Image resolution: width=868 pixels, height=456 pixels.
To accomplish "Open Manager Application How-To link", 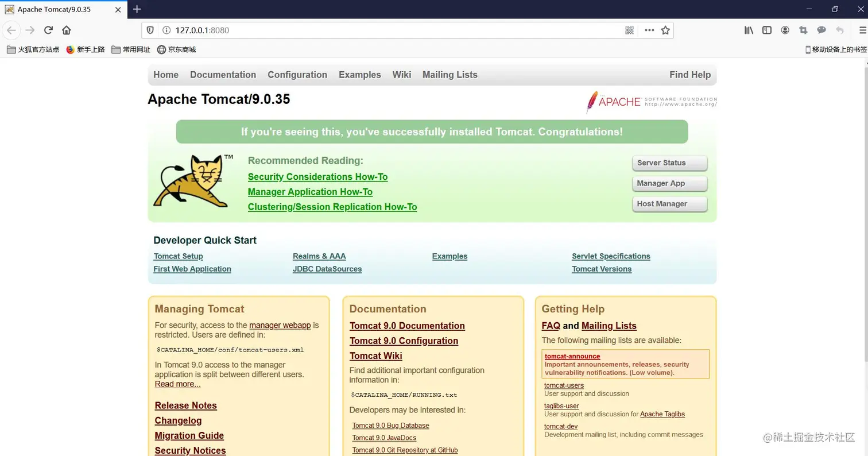I will (x=310, y=192).
